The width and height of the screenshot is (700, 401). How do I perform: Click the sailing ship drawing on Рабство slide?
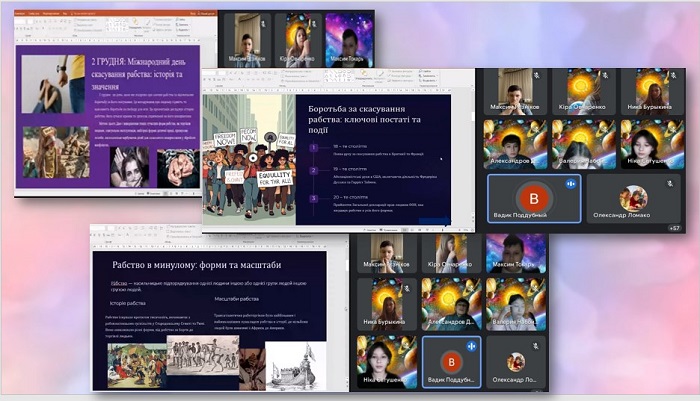click(x=296, y=366)
